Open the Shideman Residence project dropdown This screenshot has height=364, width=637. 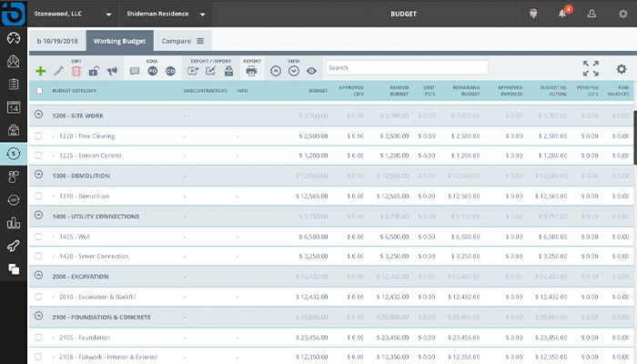[166, 14]
